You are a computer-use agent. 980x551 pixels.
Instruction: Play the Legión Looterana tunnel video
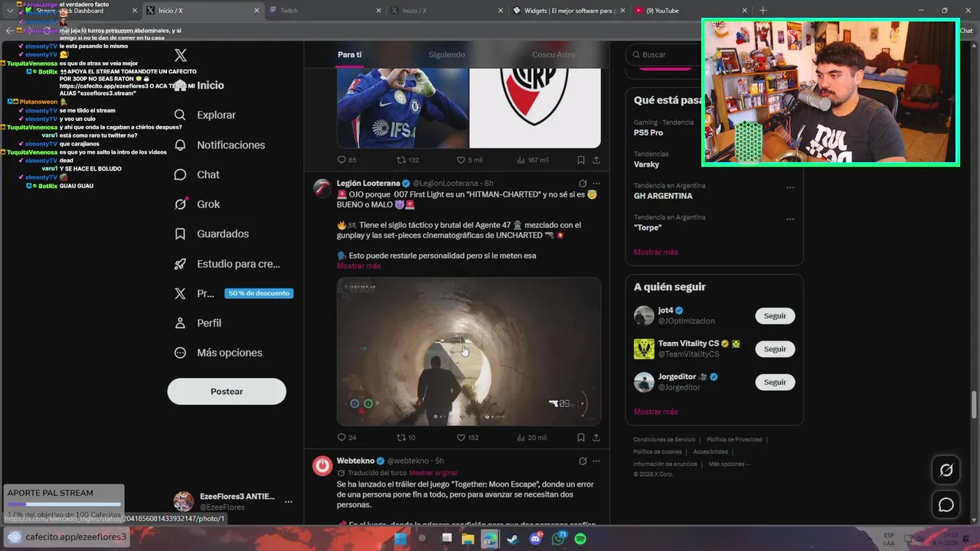(x=469, y=351)
